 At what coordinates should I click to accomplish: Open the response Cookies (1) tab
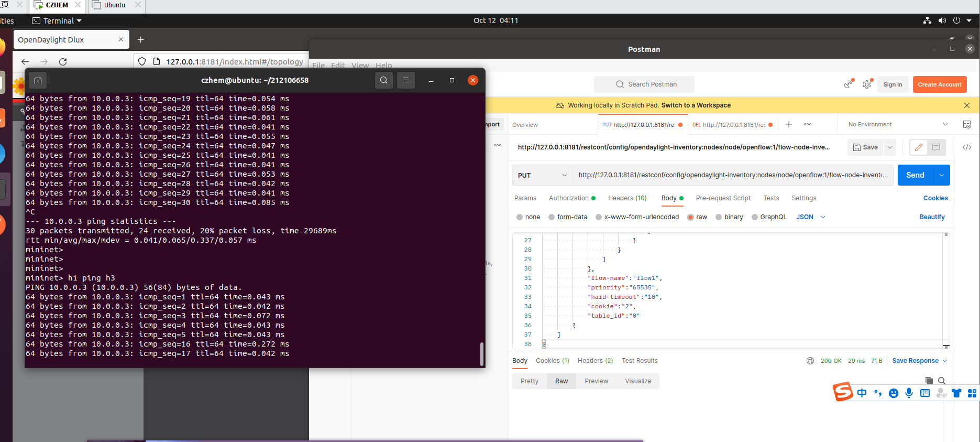[552, 361]
